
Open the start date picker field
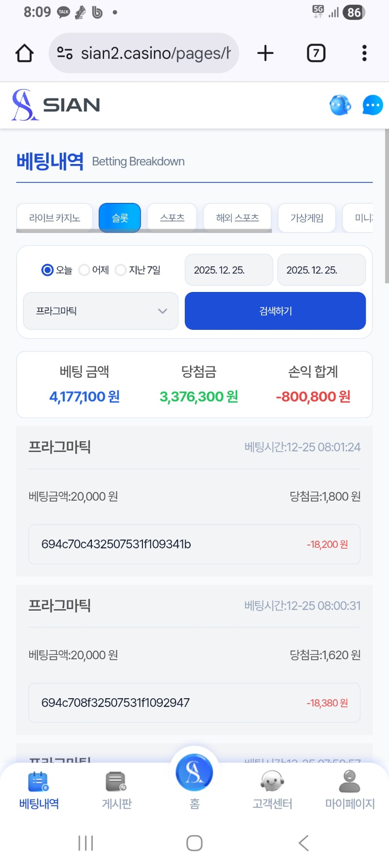pos(229,270)
